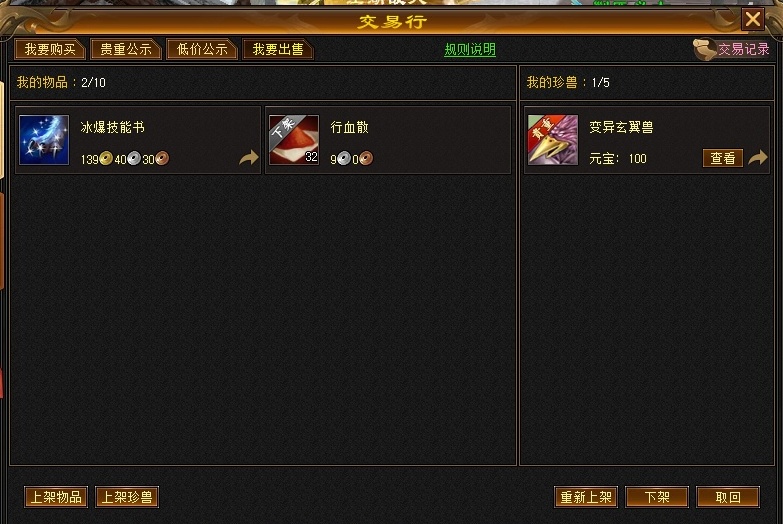Click the 下架 button
The height and width of the screenshot is (524, 783).
(x=657, y=497)
